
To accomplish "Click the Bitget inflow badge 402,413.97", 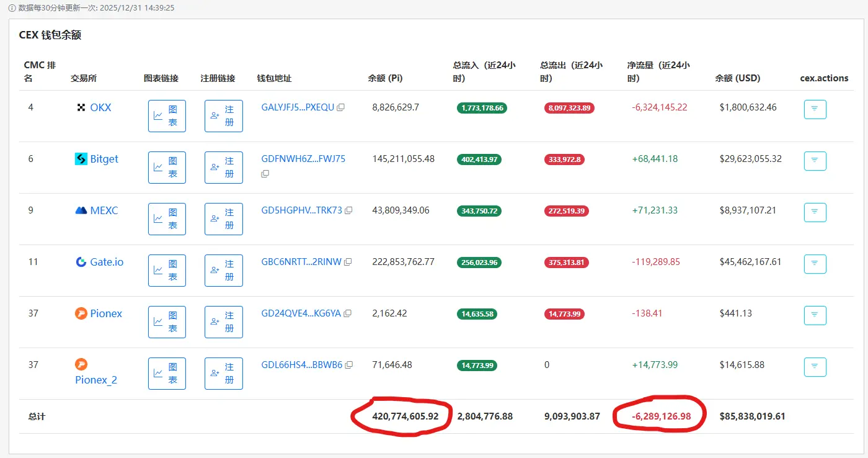I will tap(479, 159).
